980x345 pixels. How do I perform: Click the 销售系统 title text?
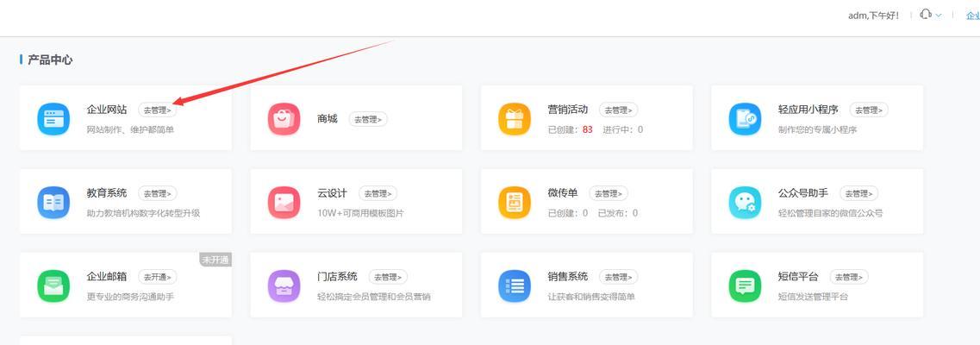point(568,276)
